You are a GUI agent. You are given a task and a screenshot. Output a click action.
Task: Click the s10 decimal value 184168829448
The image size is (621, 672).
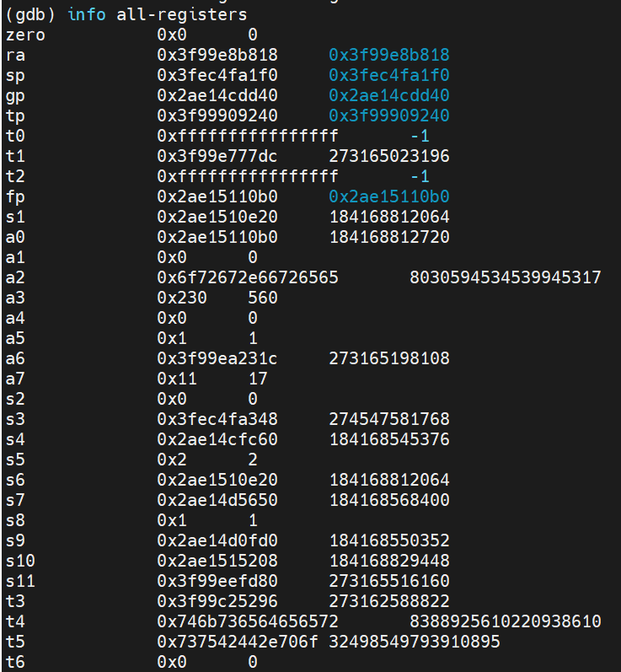(389, 561)
